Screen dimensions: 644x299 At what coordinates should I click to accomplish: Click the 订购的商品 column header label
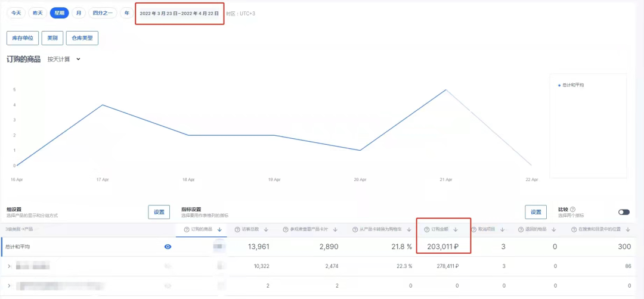[202, 229]
